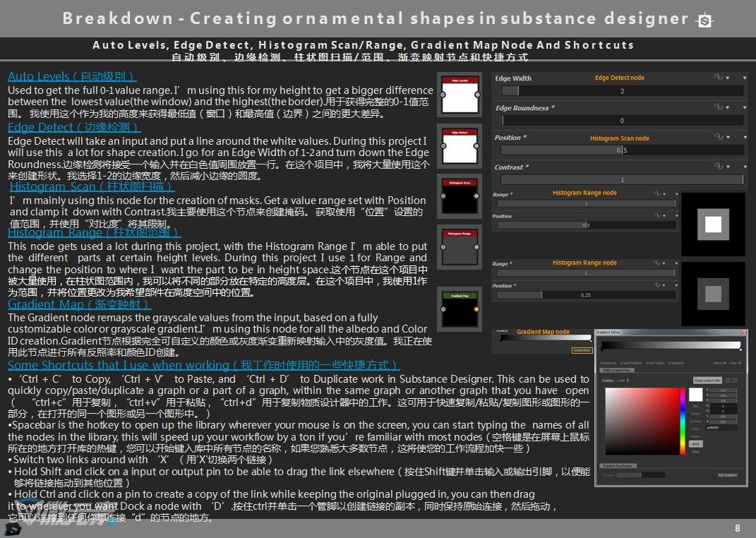This screenshot has height=538, width=756.
Task: Click the gradient bar in Gradient Editor window
Action: coord(671,346)
